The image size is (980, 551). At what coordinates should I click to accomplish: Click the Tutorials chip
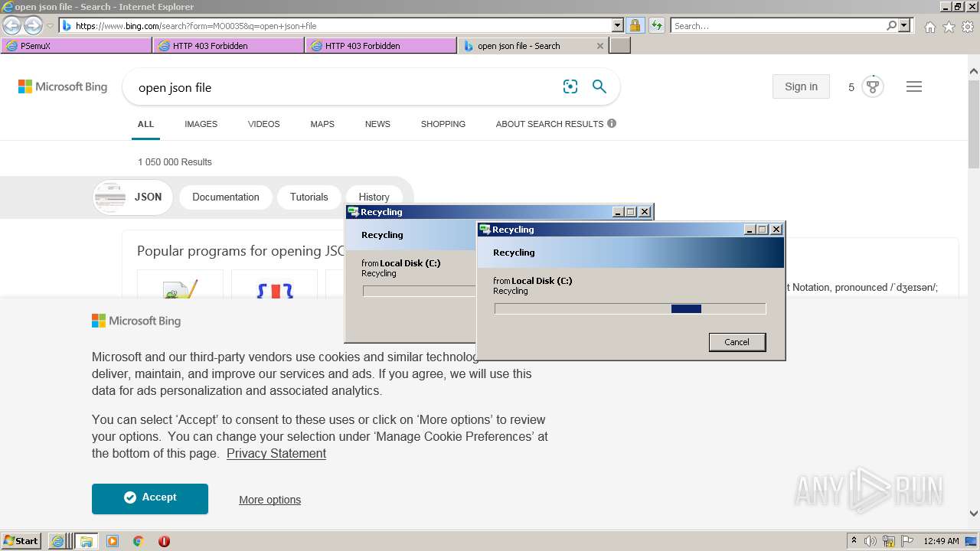coord(309,197)
